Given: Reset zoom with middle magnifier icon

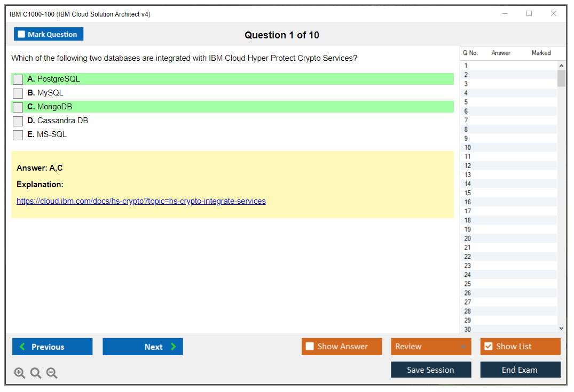Looking at the screenshot, I should [36, 373].
